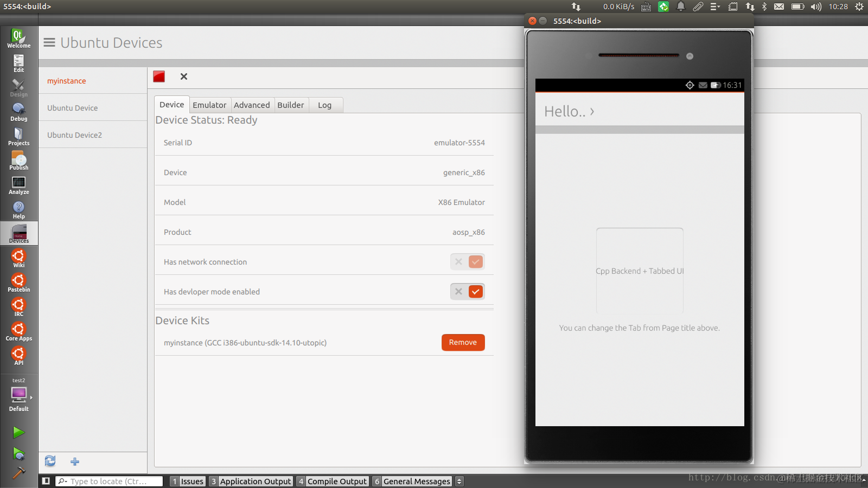The height and width of the screenshot is (488, 868).
Task: Refresh the device list
Action: (x=50, y=461)
